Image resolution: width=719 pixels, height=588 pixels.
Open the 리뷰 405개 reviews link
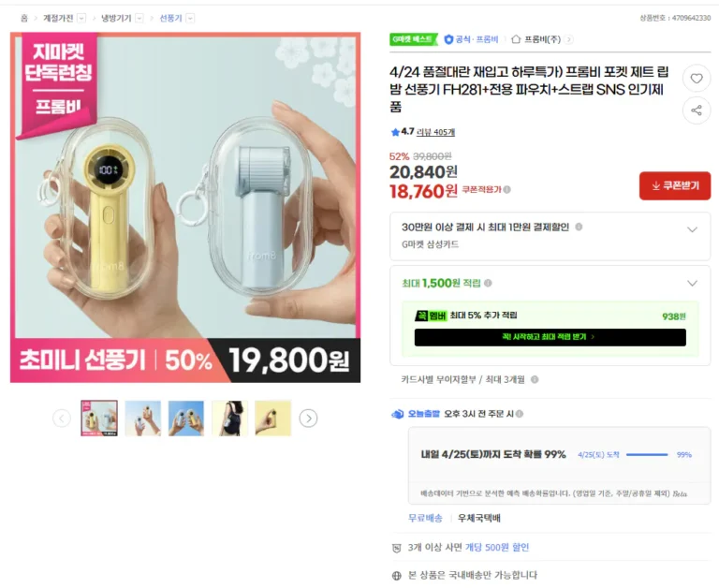[435, 132]
